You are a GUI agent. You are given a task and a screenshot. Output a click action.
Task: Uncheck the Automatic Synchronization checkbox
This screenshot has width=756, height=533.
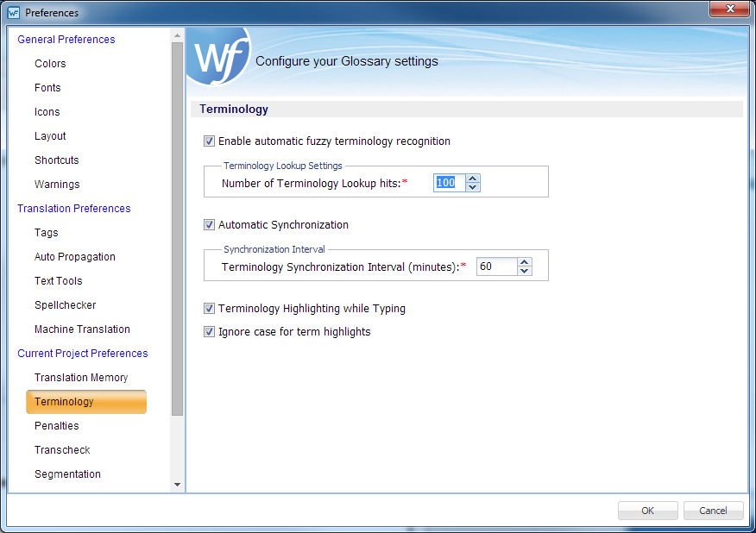[209, 225]
